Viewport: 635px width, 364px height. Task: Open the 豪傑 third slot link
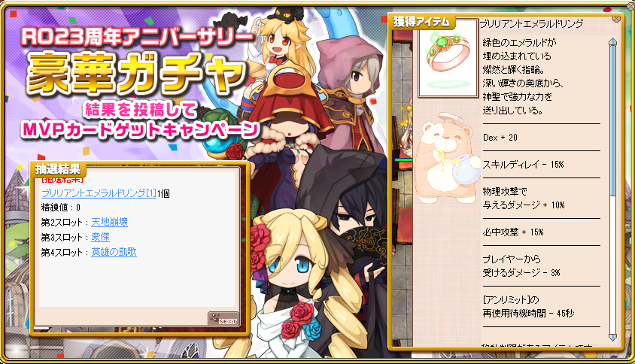click(x=100, y=237)
